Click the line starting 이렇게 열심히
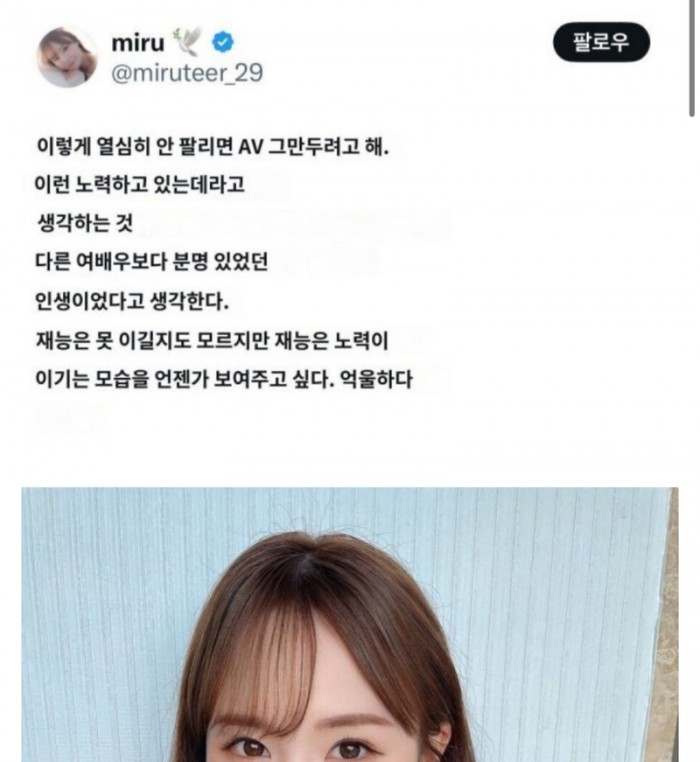This screenshot has width=700, height=762. coord(213,146)
